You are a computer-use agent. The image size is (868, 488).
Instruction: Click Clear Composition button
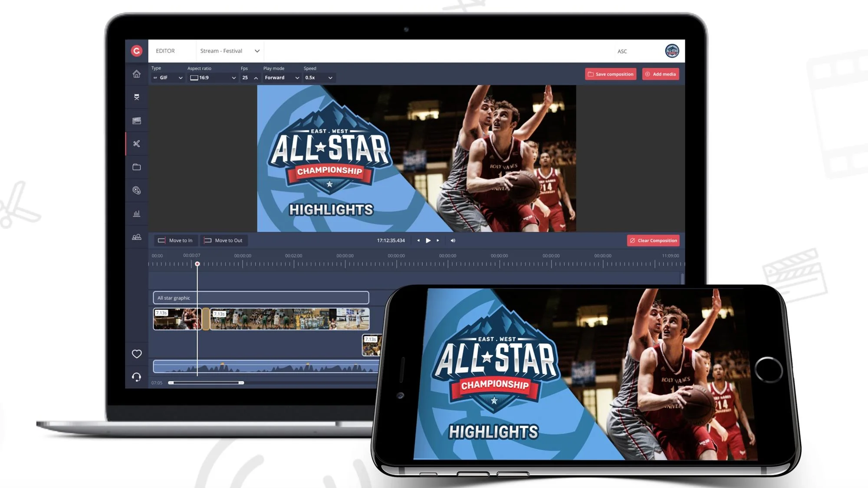click(x=653, y=240)
